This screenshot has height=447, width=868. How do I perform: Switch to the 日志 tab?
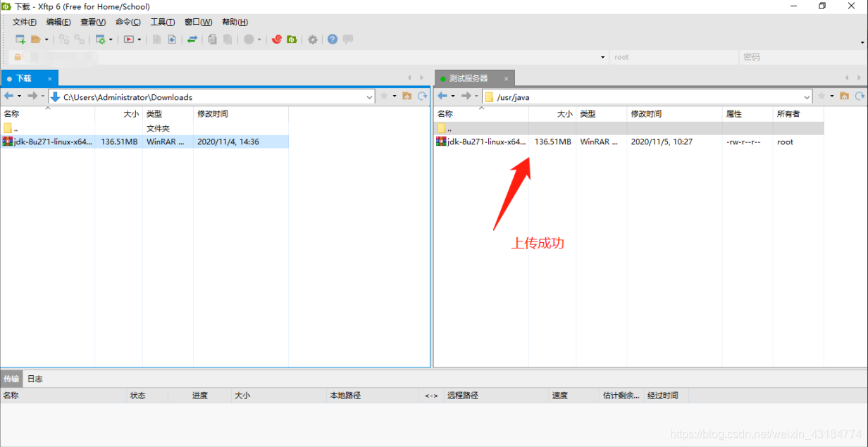[x=35, y=379]
